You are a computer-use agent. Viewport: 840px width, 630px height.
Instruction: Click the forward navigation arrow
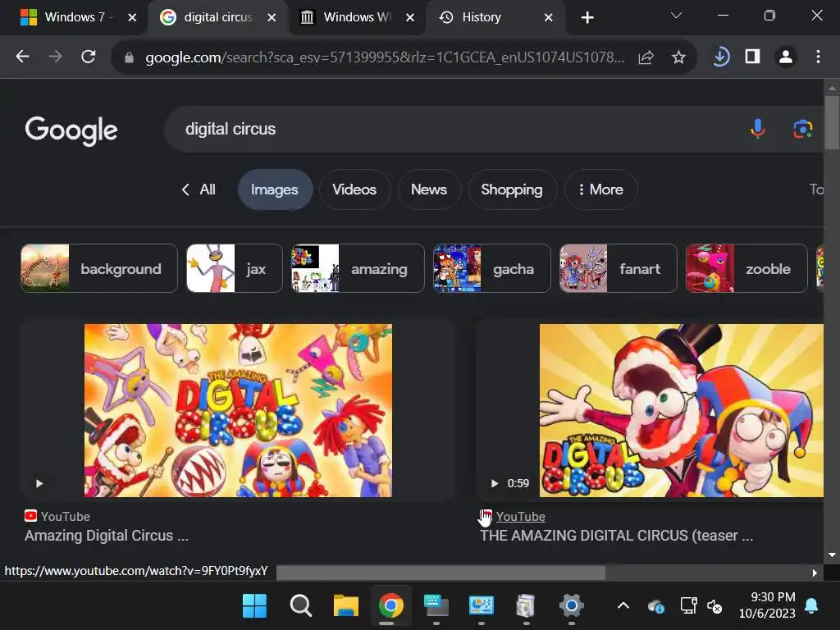tap(55, 57)
